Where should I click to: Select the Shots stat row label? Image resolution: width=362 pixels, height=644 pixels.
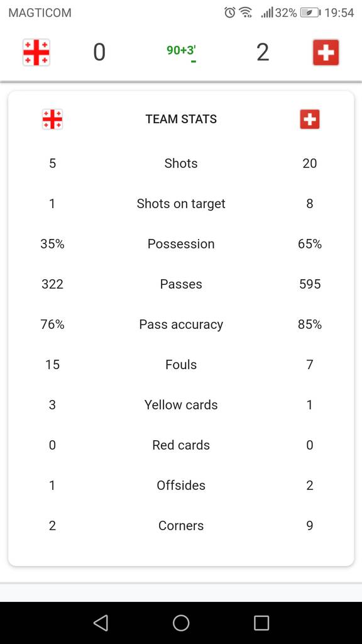click(x=181, y=164)
